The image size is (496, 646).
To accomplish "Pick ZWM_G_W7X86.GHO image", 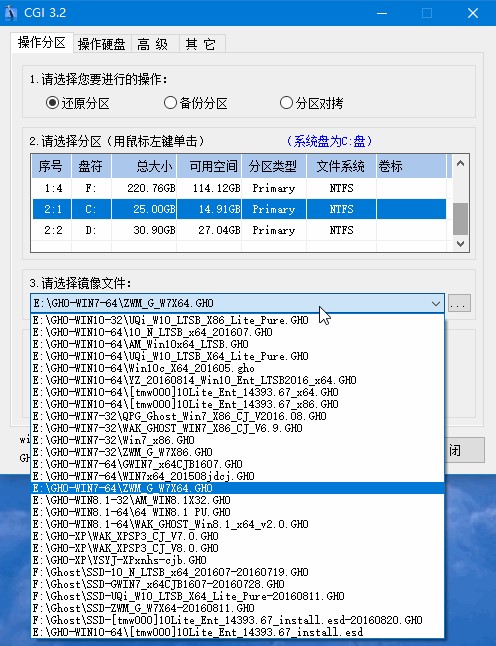I will tap(238, 452).
